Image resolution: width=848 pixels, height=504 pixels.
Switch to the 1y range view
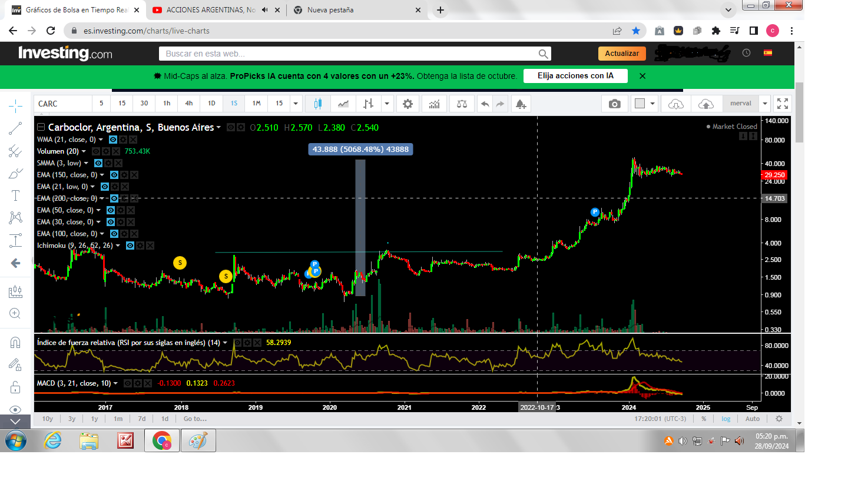[94, 419]
